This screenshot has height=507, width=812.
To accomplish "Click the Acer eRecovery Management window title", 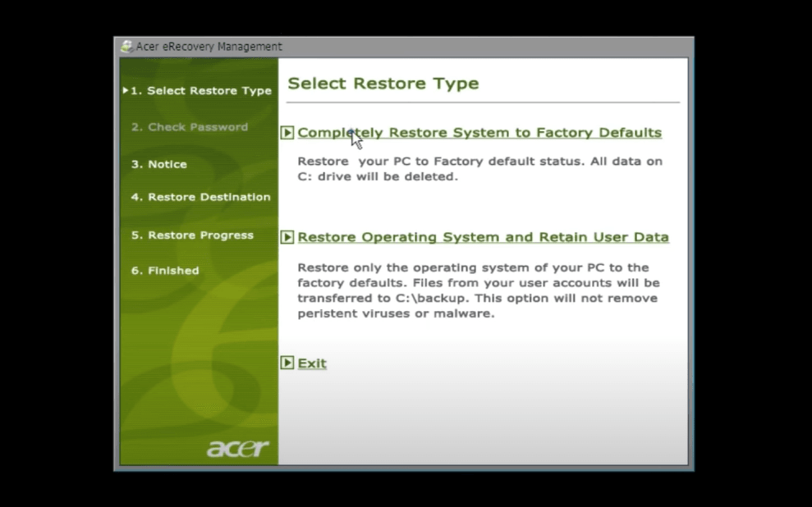I will (209, 47).
